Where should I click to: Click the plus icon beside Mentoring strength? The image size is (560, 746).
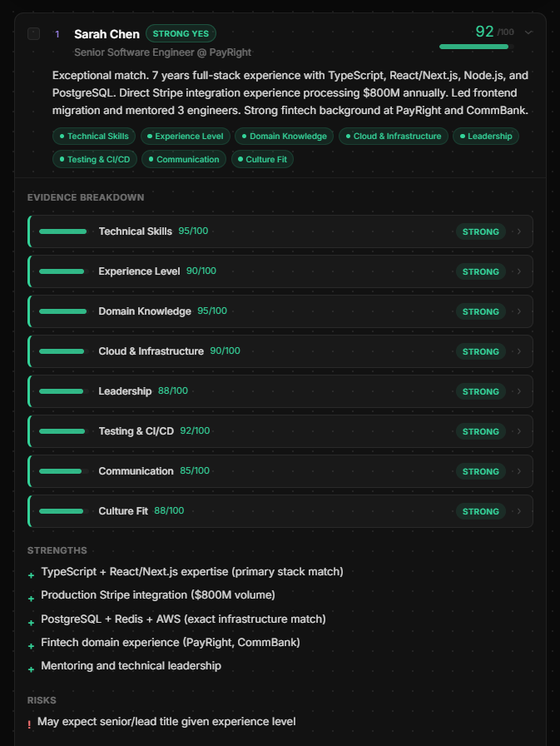(32, 669)
